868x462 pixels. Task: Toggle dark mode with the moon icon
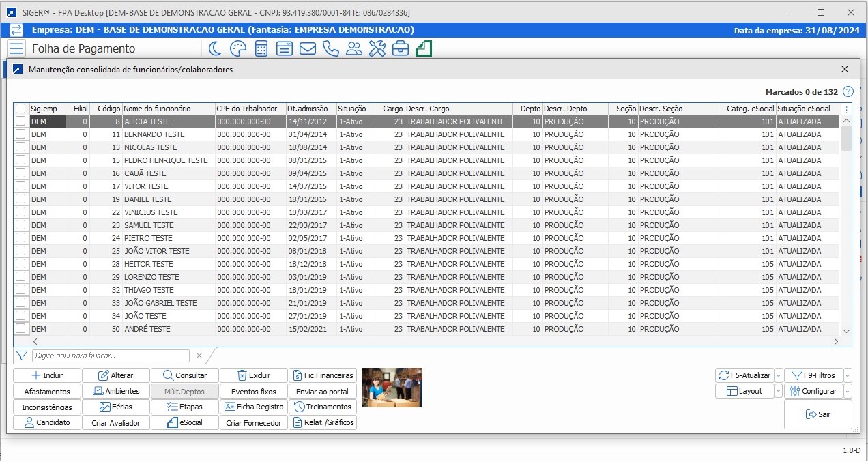[x=215, y=48]
